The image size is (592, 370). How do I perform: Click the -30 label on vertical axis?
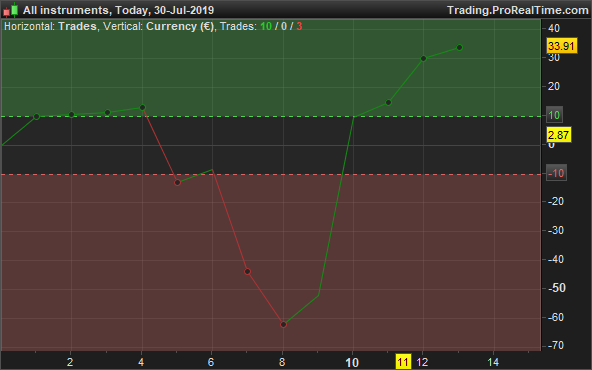click(x=556, y=230)
